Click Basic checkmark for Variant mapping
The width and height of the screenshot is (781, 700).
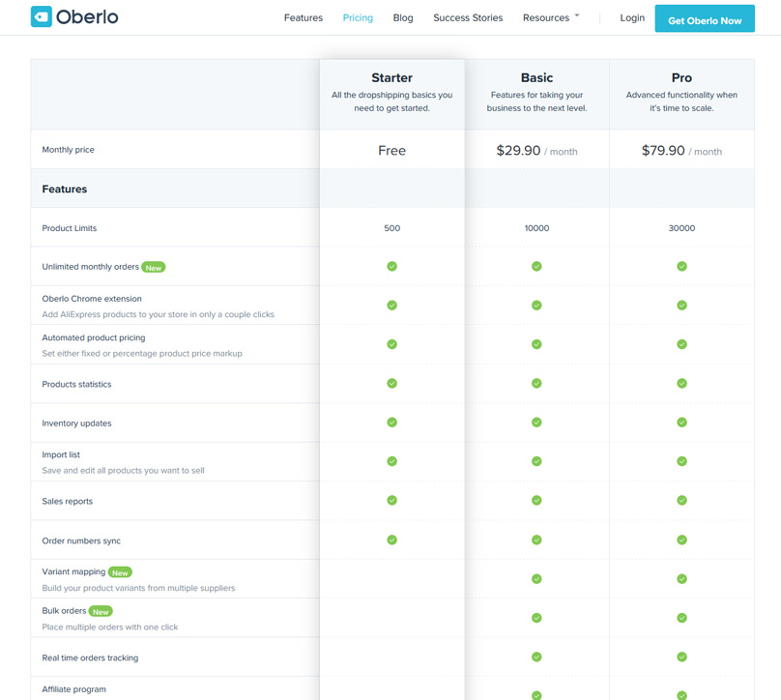[x=536, y=578]
